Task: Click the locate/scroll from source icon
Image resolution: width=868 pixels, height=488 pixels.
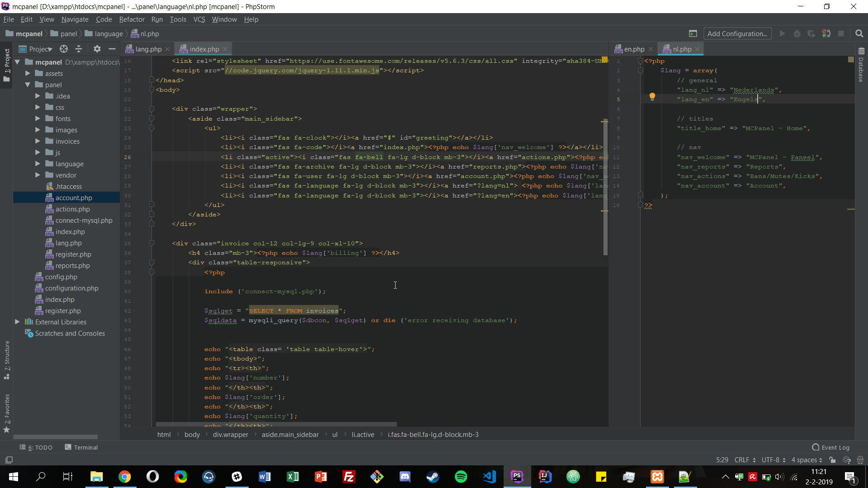Action: [x=64, y=49]
